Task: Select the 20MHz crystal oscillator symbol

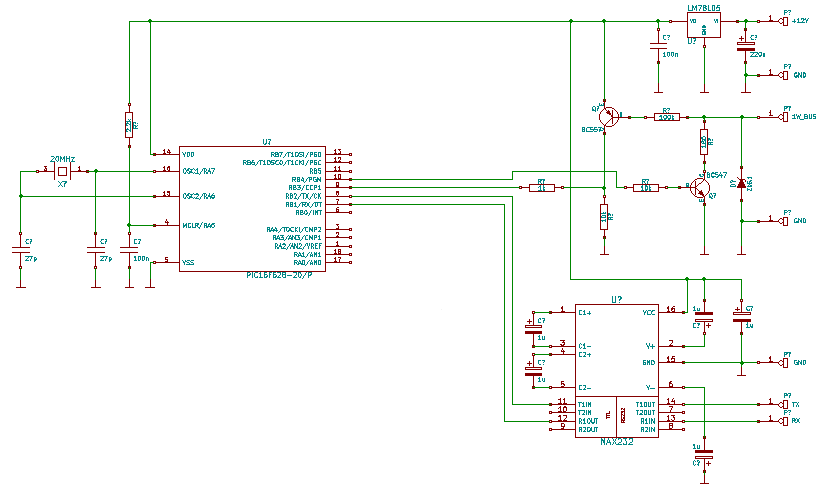Action: pyautogui.click(x=62, y=171)
